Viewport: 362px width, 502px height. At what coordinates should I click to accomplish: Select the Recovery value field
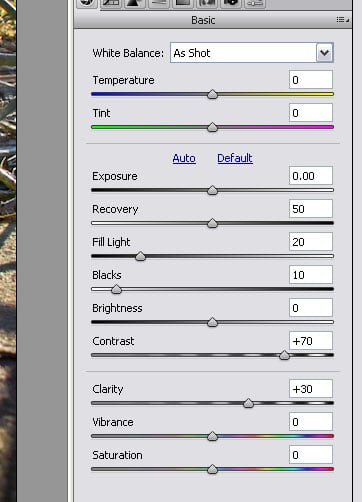coord(311,209)
